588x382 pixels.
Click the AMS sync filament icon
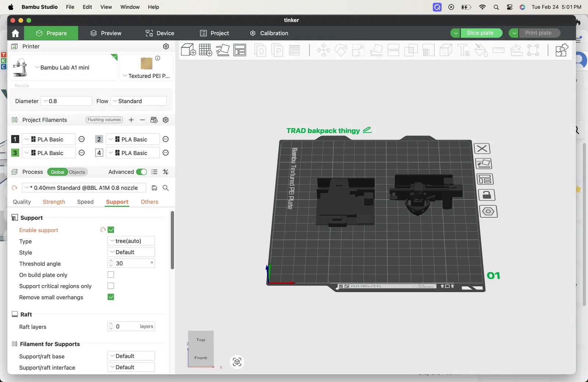click(154, 120)
